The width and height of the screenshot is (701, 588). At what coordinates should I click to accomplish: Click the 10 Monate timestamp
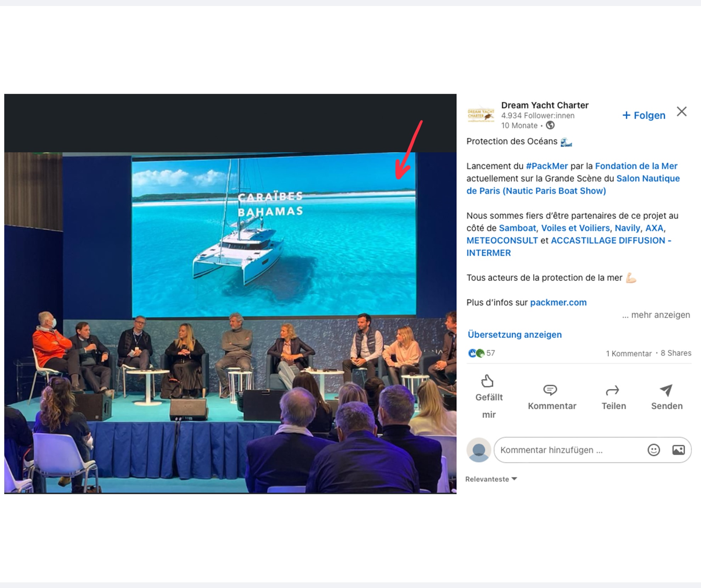click(519, 125)
